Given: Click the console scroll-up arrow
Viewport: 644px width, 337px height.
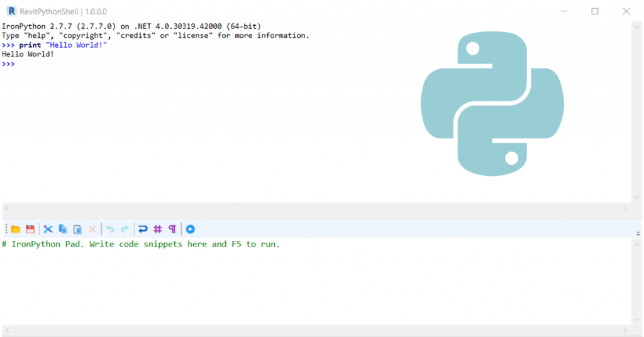Looking at the screenshot, I should tap(636, 28).
